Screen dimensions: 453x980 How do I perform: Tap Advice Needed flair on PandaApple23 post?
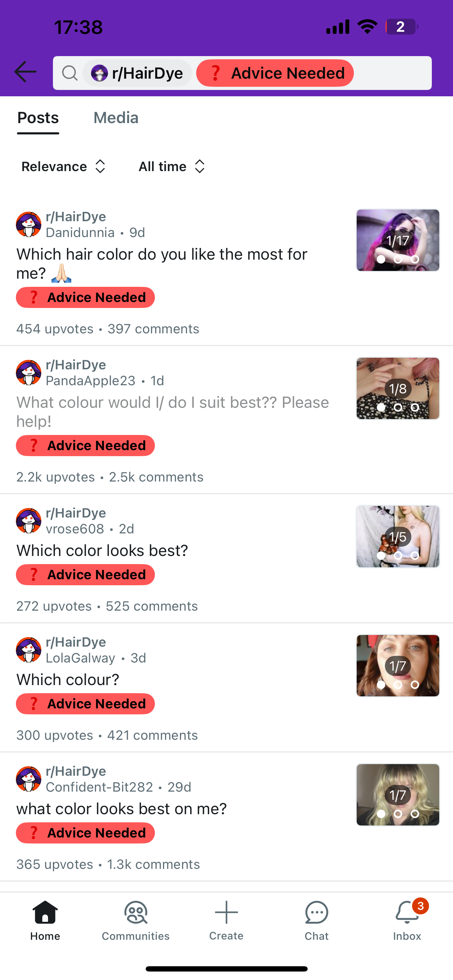coord(85,446)
